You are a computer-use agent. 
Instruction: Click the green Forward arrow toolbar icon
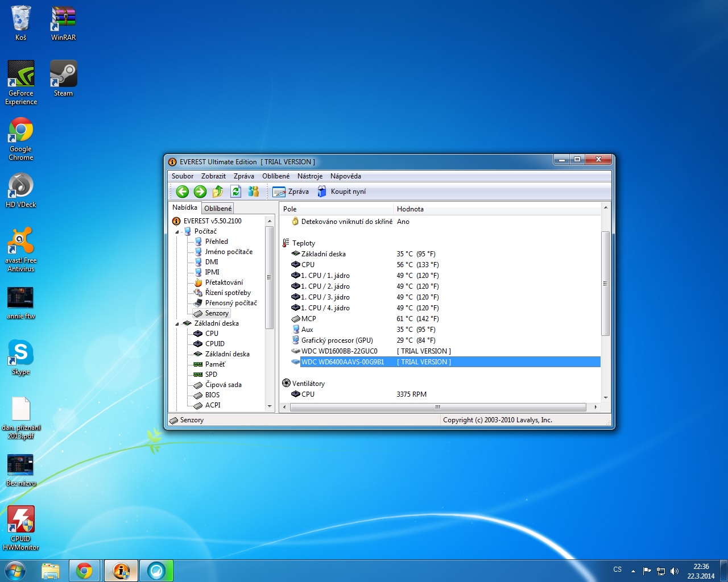200,192
